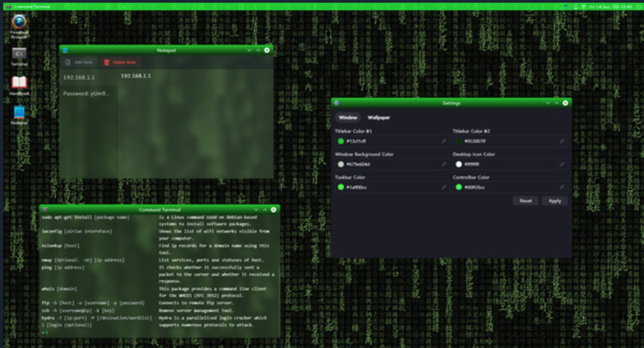
Task: Maximize Settings window with up chevron
Action: (557, 103)
